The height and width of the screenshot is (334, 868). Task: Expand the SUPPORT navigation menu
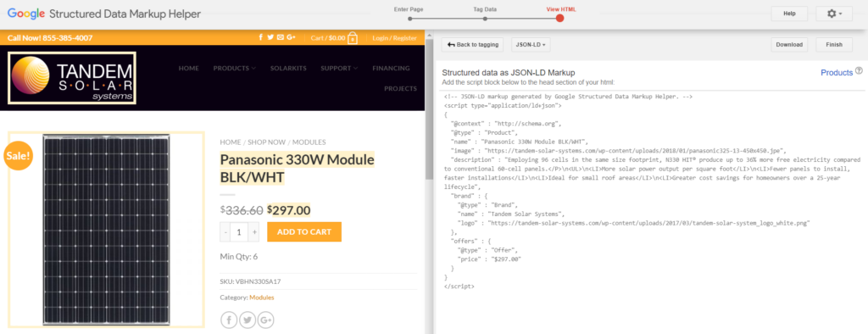pyautogui.click(x=339, y=68)
